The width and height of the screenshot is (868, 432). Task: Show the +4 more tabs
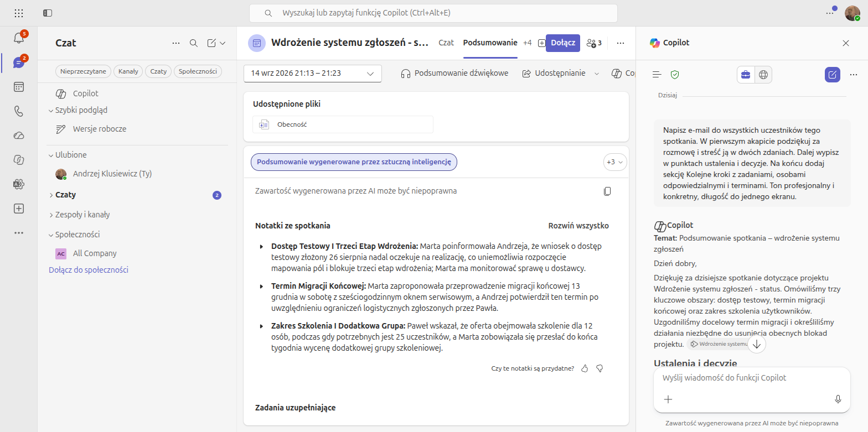[527, 43]
